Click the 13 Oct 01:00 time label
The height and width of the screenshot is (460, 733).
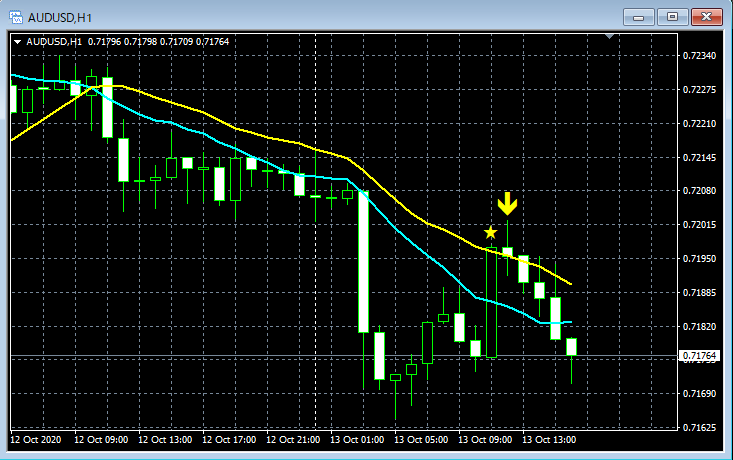coord(357,440)
